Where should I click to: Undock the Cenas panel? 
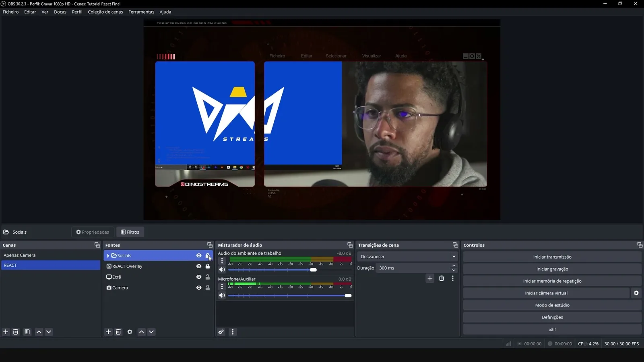click(97, 245)
